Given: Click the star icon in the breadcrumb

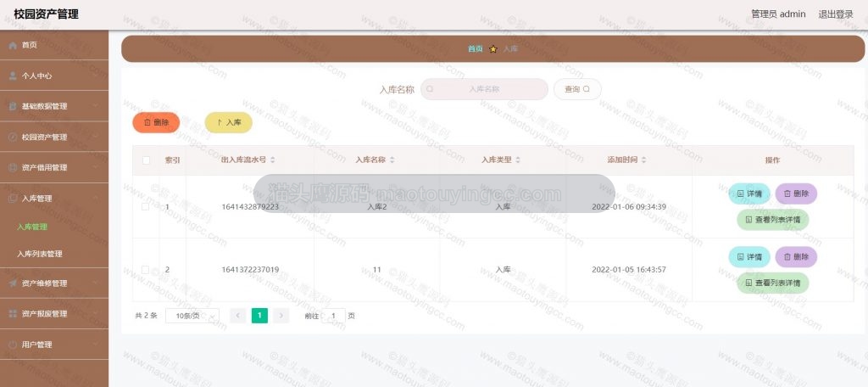Looking at the screenshot, I should [x=493, y=49].
